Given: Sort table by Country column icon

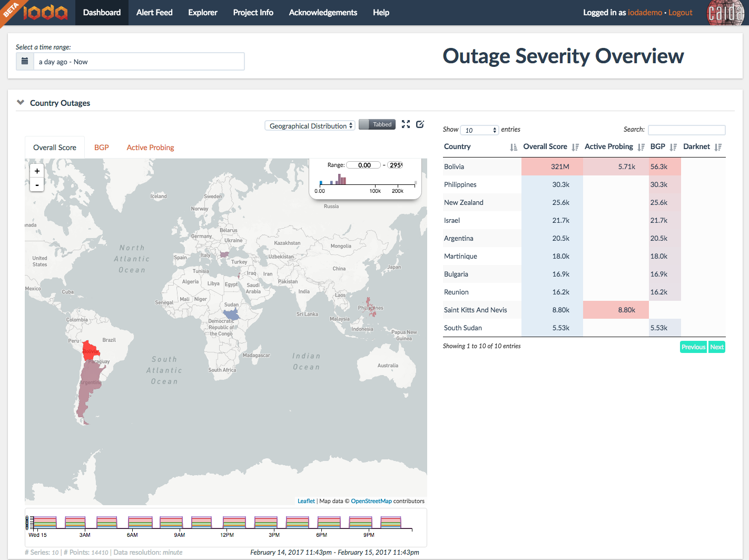Looking at the screenshot, I should coord(514,147).
